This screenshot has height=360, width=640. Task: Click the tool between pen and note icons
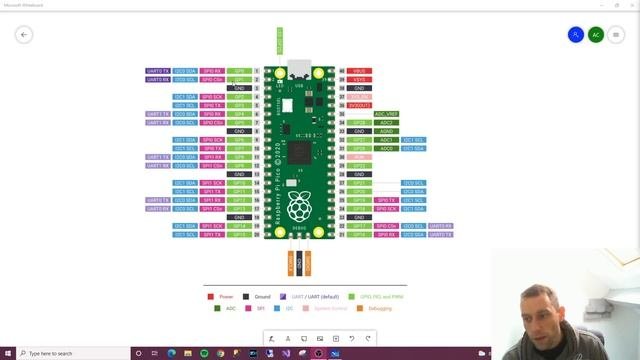click(288, 338)
